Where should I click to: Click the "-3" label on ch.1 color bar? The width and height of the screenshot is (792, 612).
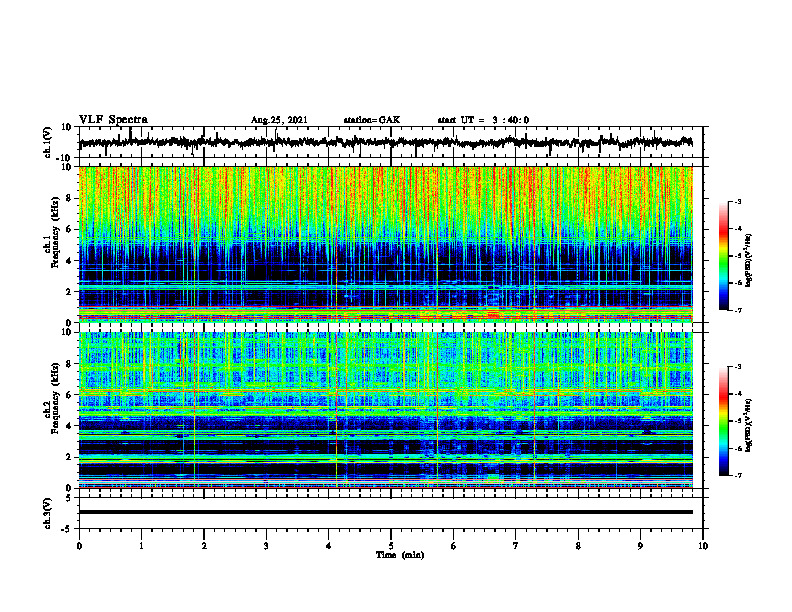pos(737,202)
